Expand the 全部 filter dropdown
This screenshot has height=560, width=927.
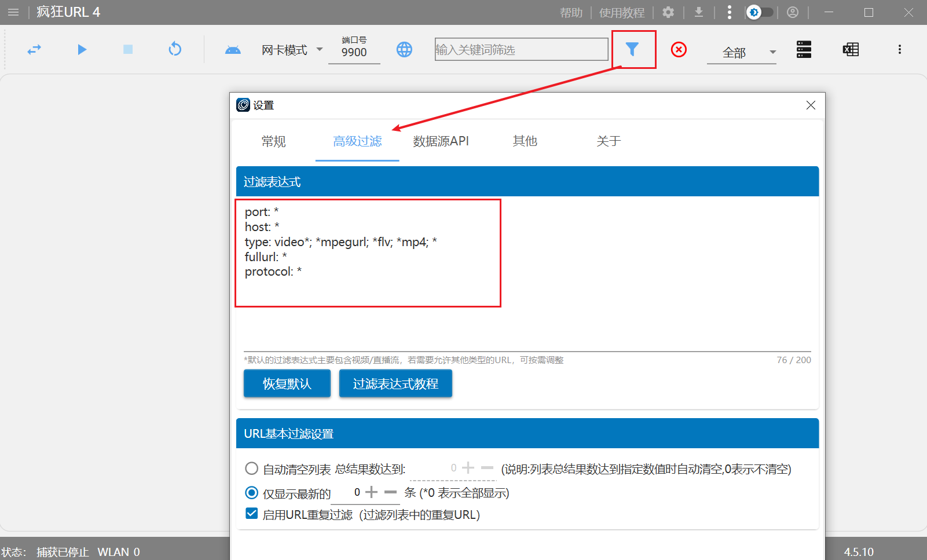pos(772,52)
